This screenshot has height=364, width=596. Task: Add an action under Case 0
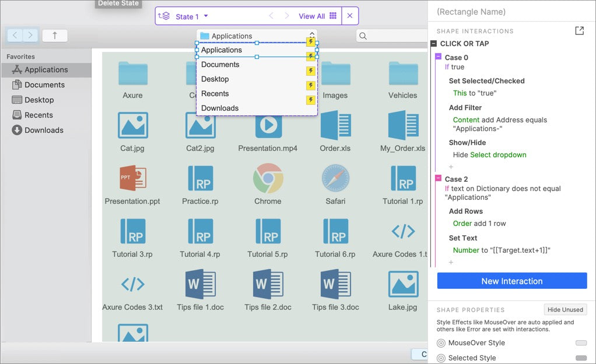451,167
